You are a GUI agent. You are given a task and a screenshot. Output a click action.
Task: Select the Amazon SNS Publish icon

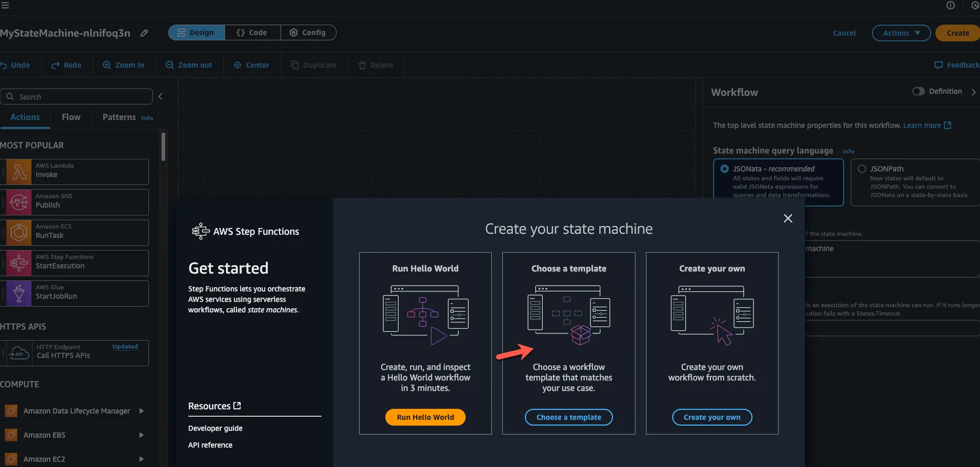(x=19, y=202)
